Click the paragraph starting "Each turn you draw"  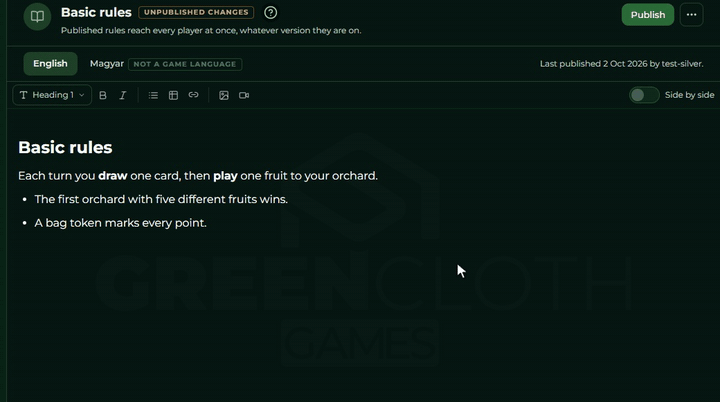click(x=198, y=176)
